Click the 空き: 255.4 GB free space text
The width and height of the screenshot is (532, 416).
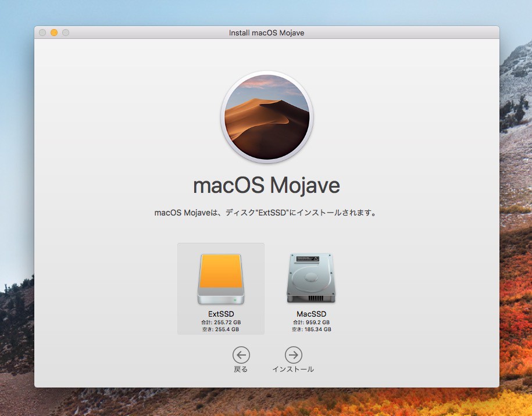point(221,329)
